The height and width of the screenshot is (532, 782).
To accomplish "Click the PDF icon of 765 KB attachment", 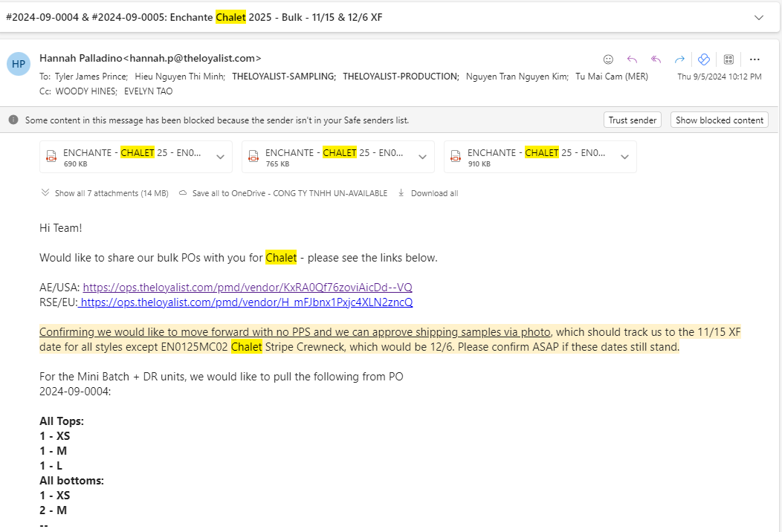I will point(253,157).
